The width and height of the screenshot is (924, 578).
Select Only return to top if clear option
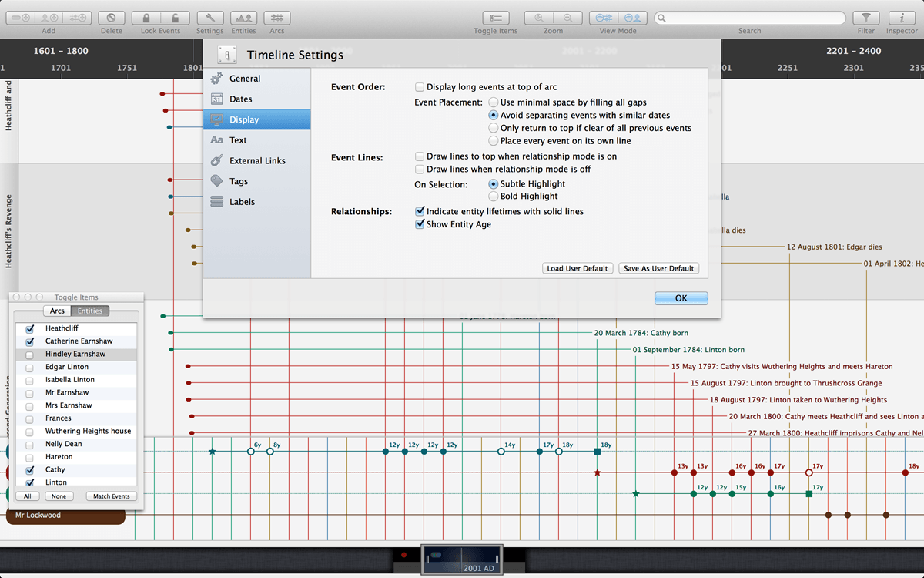pos(494,128)
